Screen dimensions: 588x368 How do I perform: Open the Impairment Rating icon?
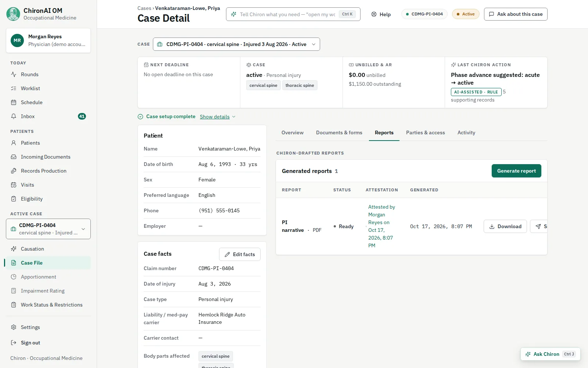click(14, 291)
